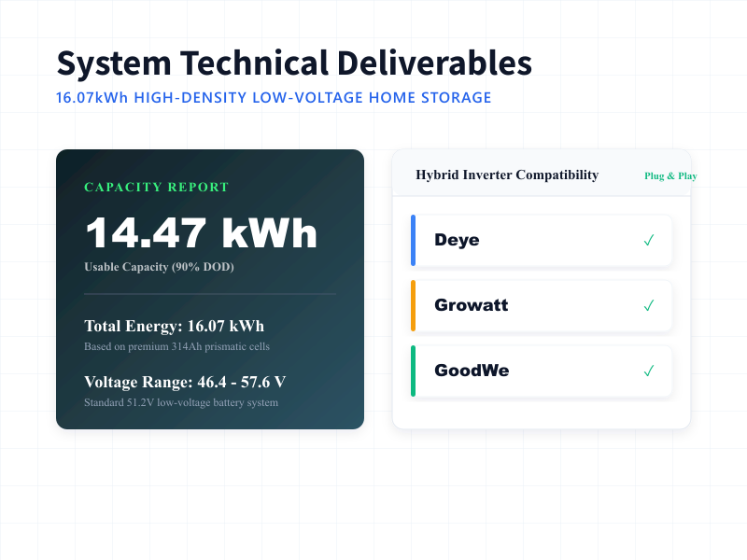Screen dimensions: 747x560
Task: Click the Standard 51.2V low-voltage note
Action: (181, 403)
